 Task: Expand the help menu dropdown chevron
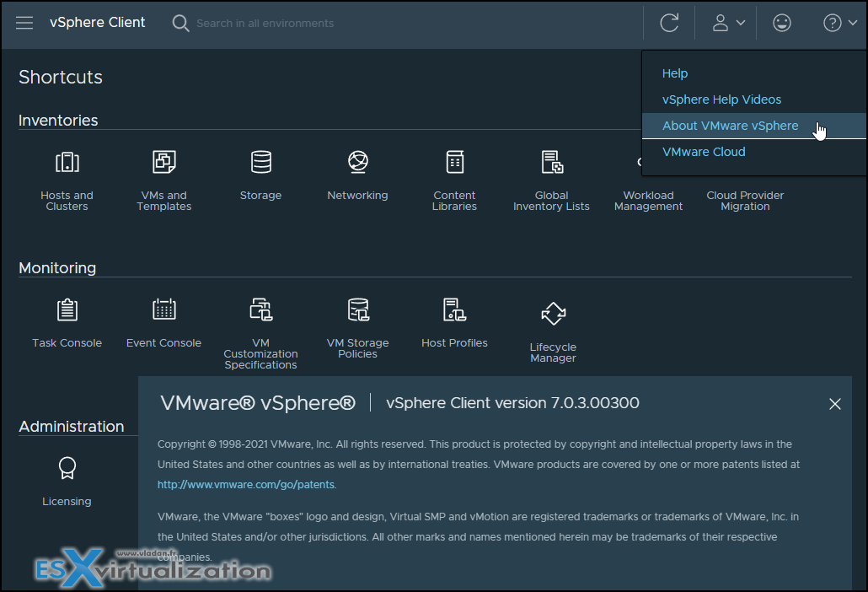[x=853, y=23]
